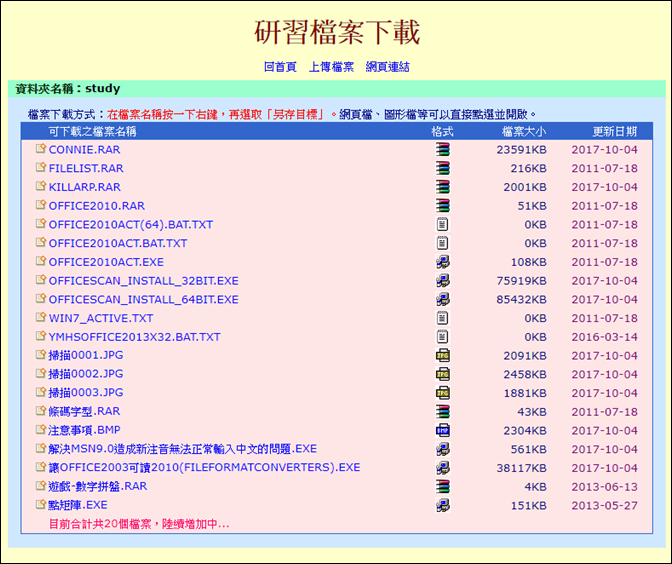This screenshot has width=672, height=564.
Task: Download FILEFORMATCONVERTERS EXE link
Action: [204, 467]
